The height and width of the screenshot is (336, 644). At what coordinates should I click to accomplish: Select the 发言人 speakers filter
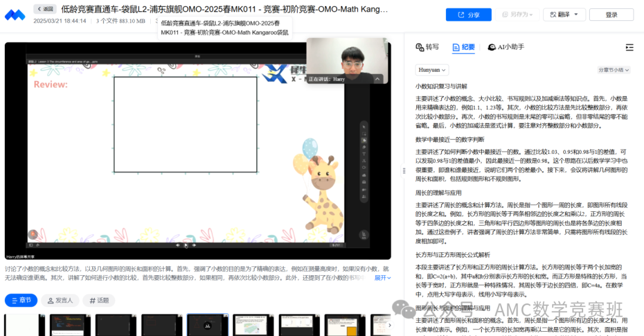(60, 300)
